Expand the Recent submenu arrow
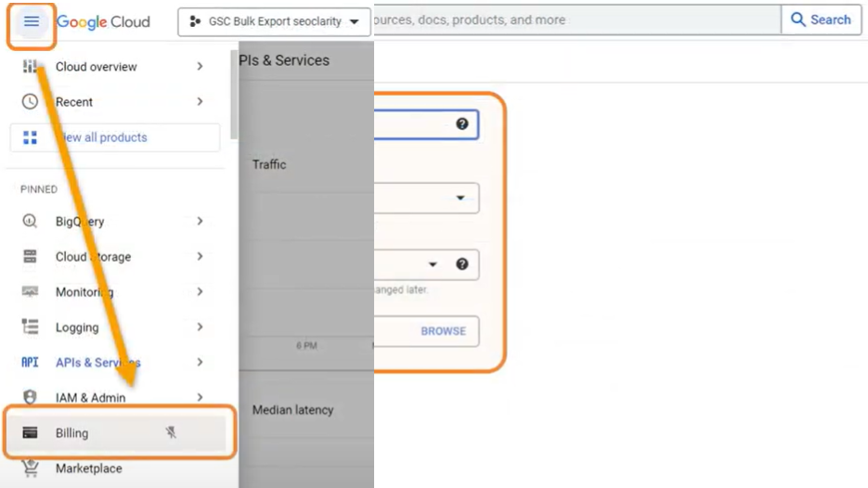Image resolution: width=868 pixels, height=488 pixels. [x=200, y=102]
